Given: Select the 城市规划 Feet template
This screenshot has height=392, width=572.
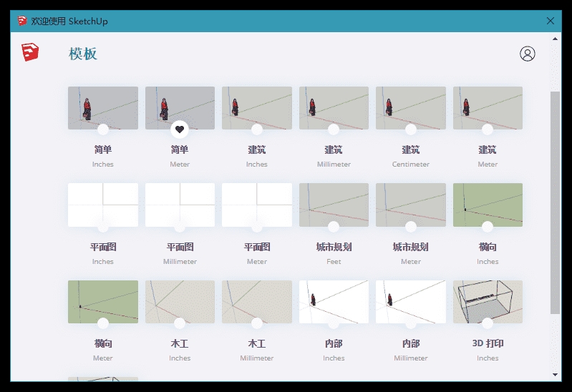Looking at the screenshot, I should pyautogui.click(x=334, y=205).
